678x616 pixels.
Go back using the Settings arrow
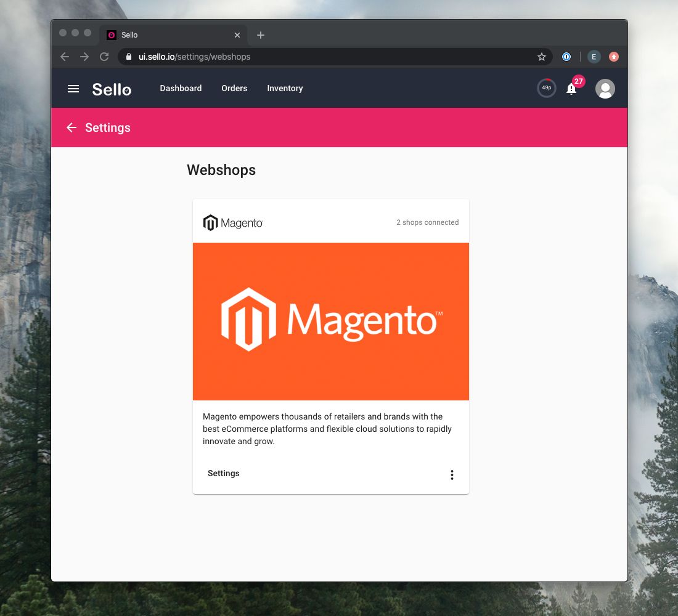[x=71, y=128]
